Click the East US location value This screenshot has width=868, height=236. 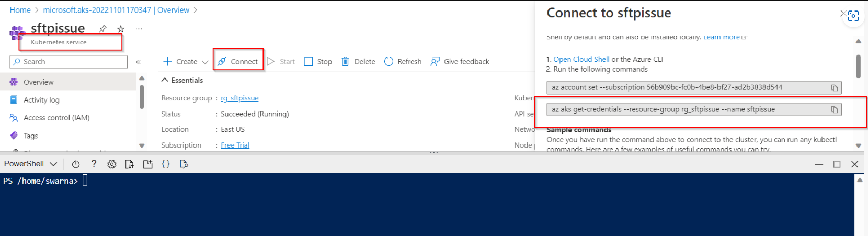[233, 129]
